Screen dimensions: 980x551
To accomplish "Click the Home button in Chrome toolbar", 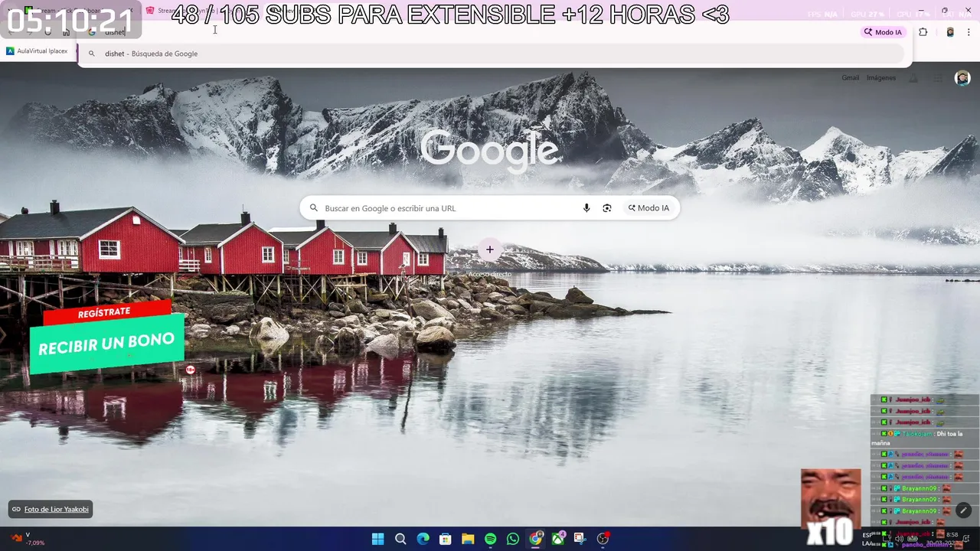I will click(66, 32).
